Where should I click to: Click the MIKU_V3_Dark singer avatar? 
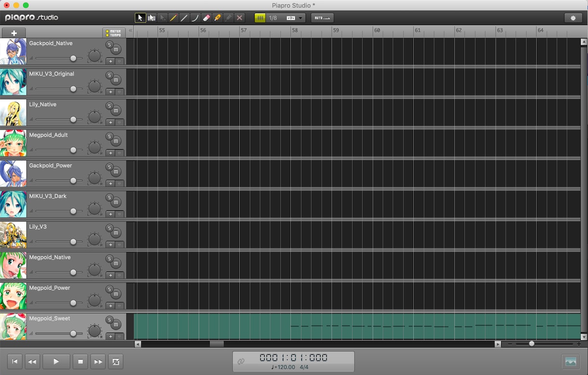[x=13, y=204]
